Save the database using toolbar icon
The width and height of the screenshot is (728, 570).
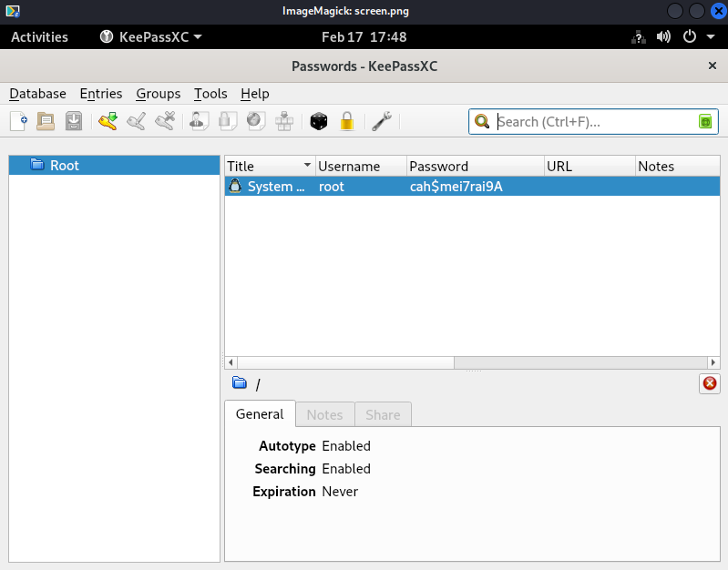point(74,122)
